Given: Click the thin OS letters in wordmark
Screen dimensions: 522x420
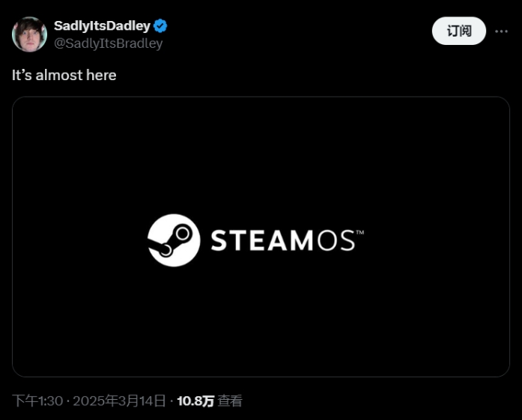Looking at the screenshot, I should point(336,240).
